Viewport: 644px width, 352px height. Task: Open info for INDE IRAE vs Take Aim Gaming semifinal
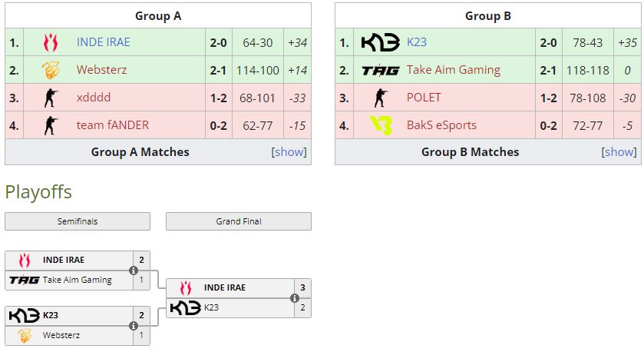pos(134,271)
